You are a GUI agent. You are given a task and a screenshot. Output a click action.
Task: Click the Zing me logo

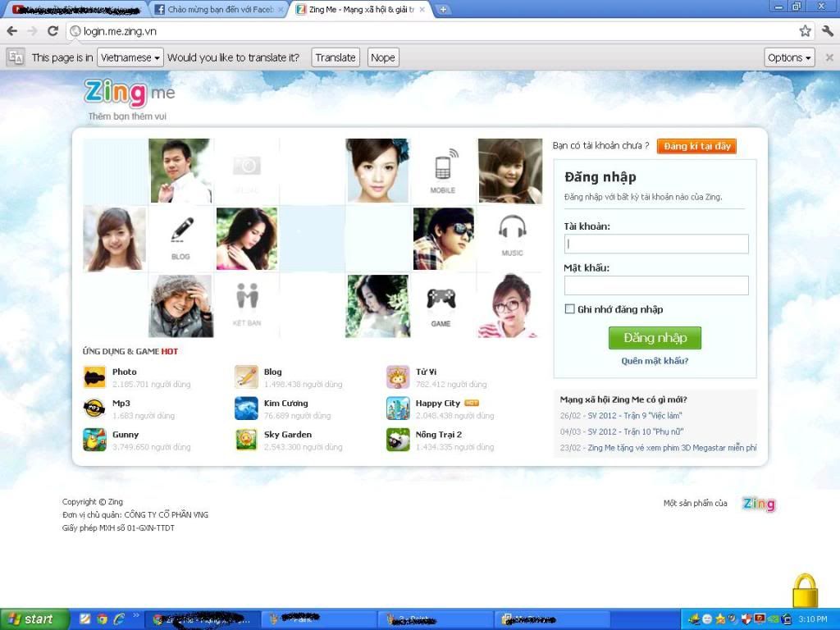(x=129, y=94)
